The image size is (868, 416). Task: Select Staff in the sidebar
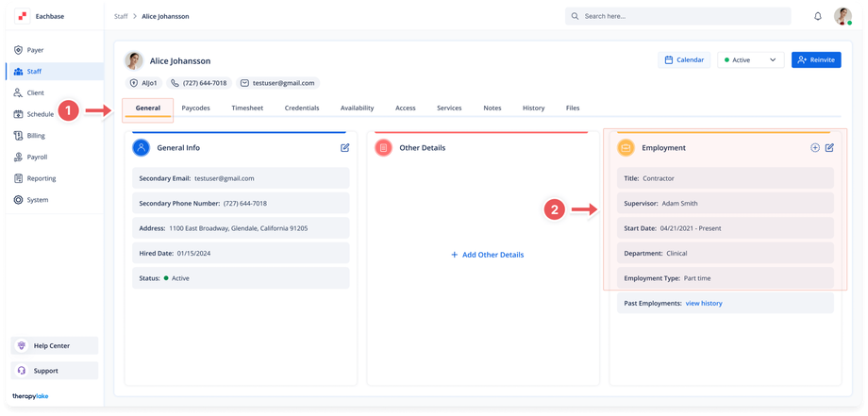click(x=55, y=72)
